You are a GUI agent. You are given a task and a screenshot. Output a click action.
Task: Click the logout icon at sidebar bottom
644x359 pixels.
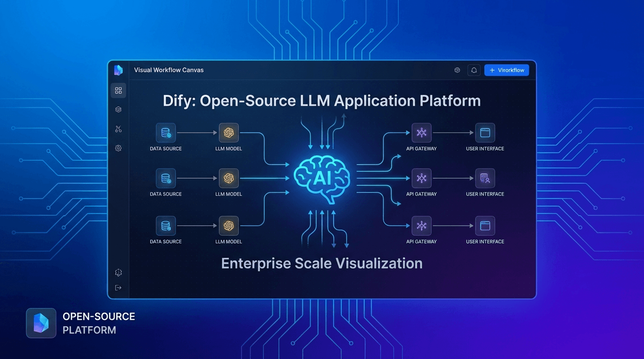point(118,288)
